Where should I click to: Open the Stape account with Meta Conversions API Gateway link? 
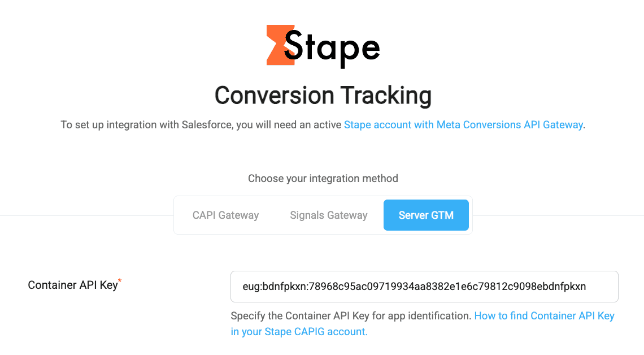[463, 124]
